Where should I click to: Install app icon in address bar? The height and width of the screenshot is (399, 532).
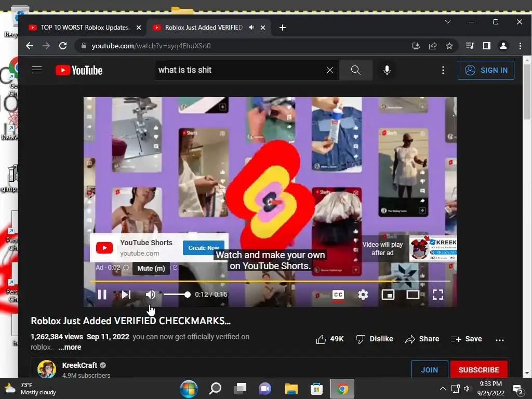pos(416,46)
